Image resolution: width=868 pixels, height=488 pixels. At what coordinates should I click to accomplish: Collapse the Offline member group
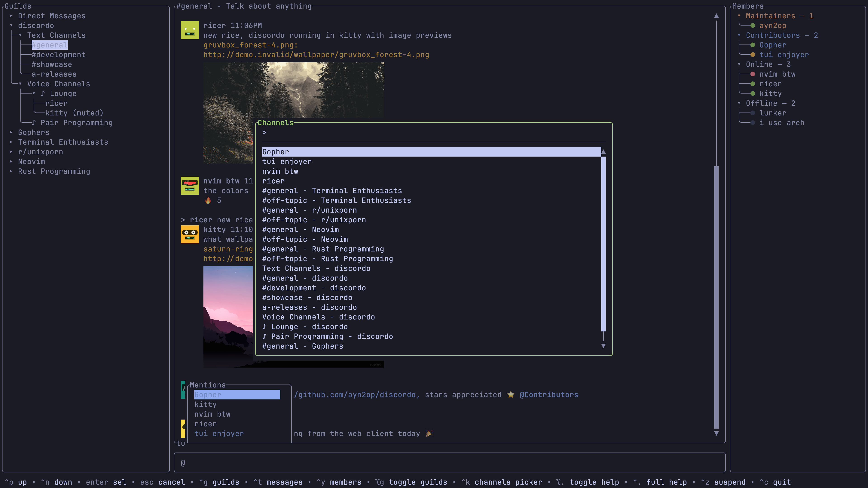click(x=739, y=103)
